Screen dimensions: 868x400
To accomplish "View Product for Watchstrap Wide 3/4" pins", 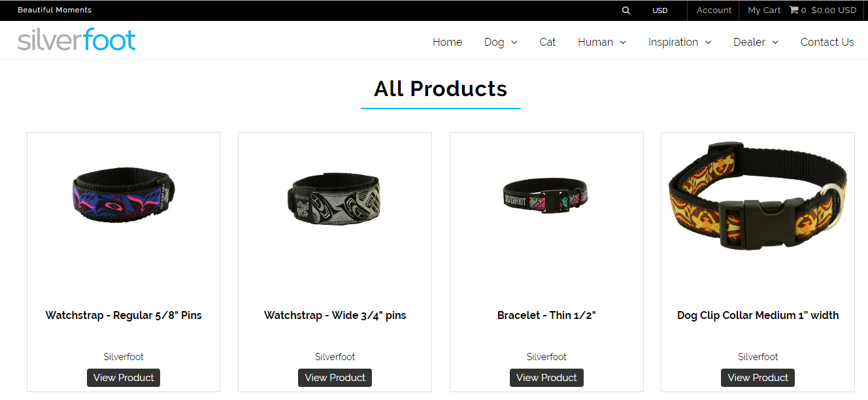I will point(335,378).
